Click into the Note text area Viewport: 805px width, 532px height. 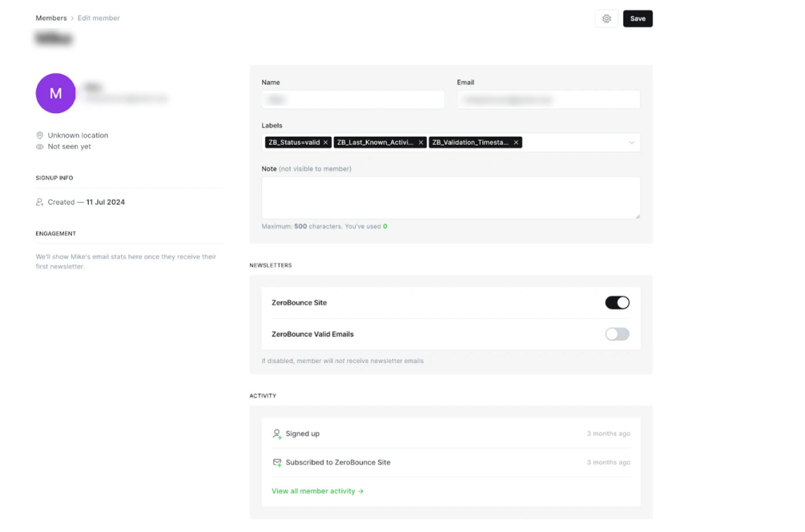[450, 198]
